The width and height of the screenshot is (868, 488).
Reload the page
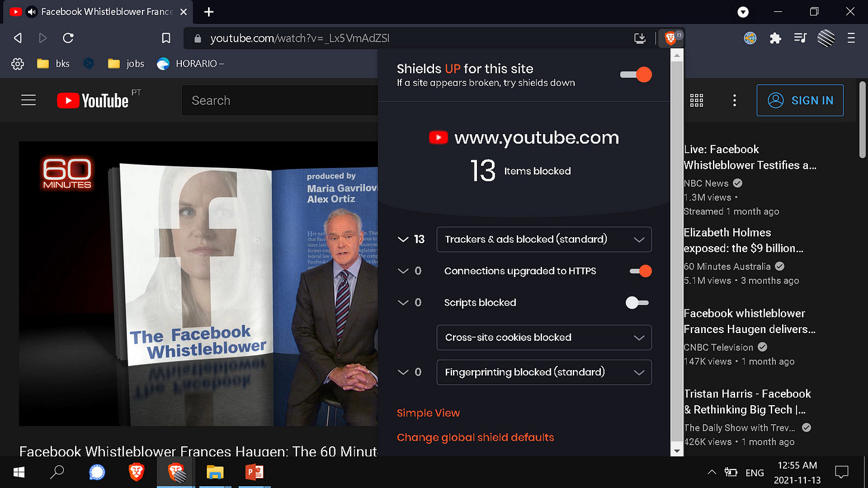pyautogui.click(x=68, y=38)
